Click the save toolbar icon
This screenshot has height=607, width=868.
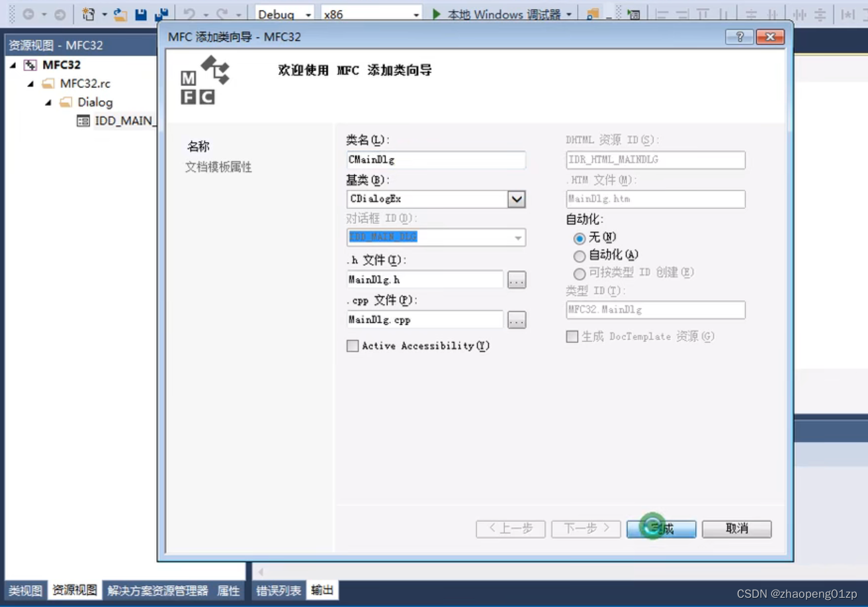[x=141, y=14]
